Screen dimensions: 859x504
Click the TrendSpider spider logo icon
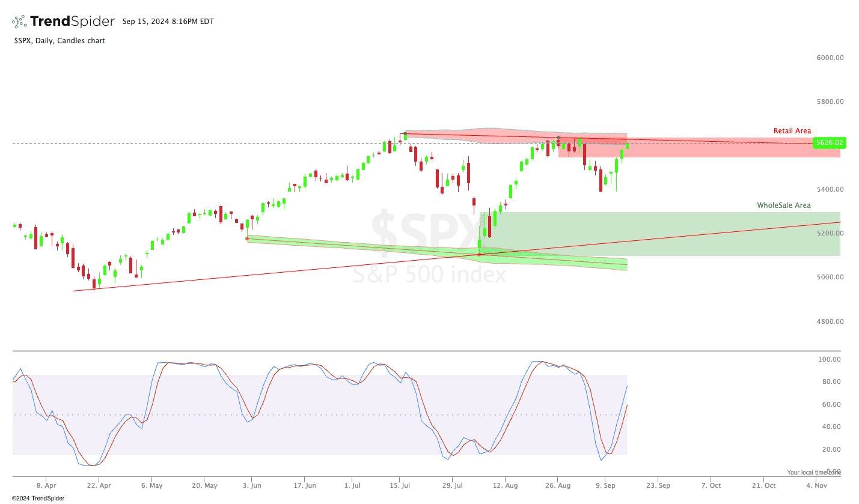[x=19, y=22]
